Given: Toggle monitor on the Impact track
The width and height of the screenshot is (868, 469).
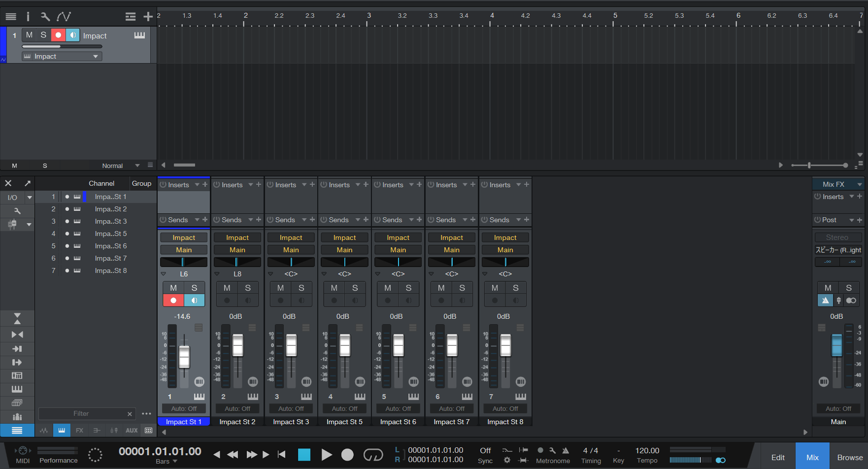Looking at the screenshot, I should tap(72, 35).
